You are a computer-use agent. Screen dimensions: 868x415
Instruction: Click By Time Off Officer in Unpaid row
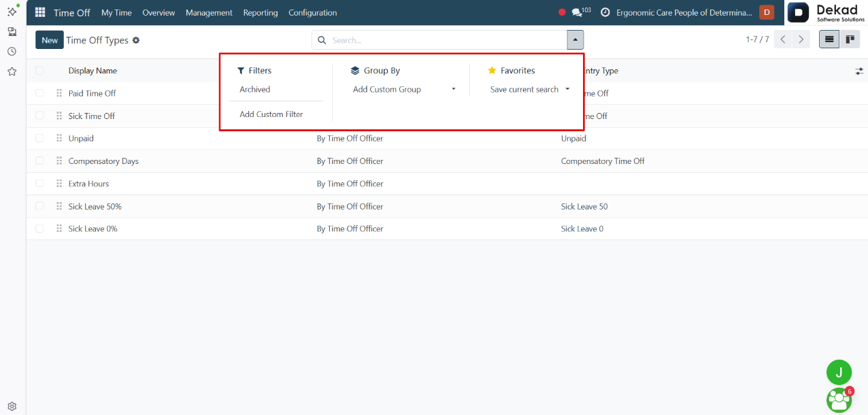(350, 138)
